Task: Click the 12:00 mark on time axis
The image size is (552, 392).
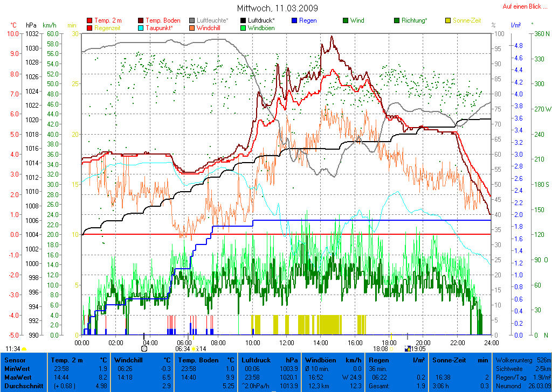Action: pos(287,342)
